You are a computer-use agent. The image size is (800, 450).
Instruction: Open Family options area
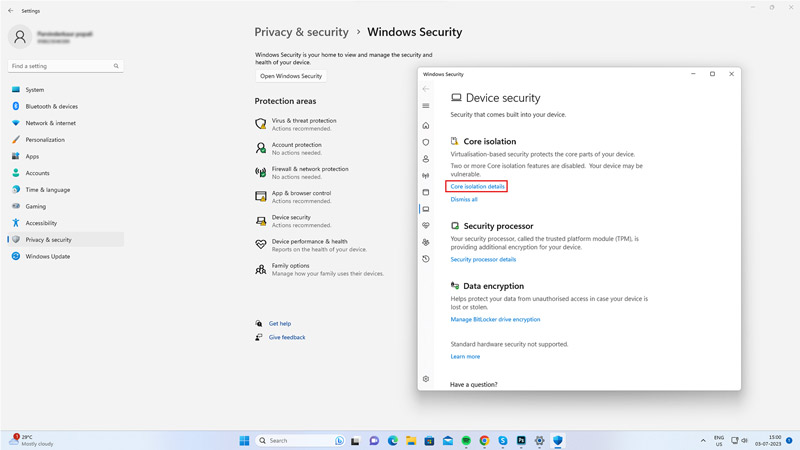coord(319,269)
